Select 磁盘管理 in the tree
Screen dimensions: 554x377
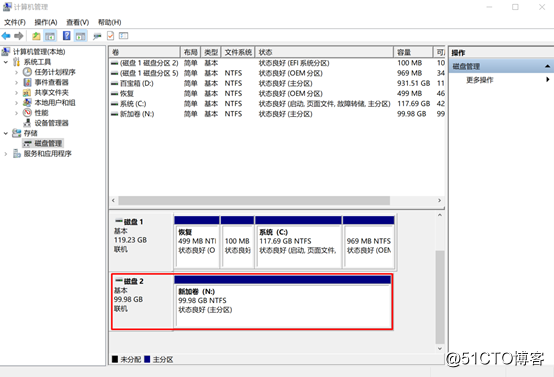coord(48,143)
